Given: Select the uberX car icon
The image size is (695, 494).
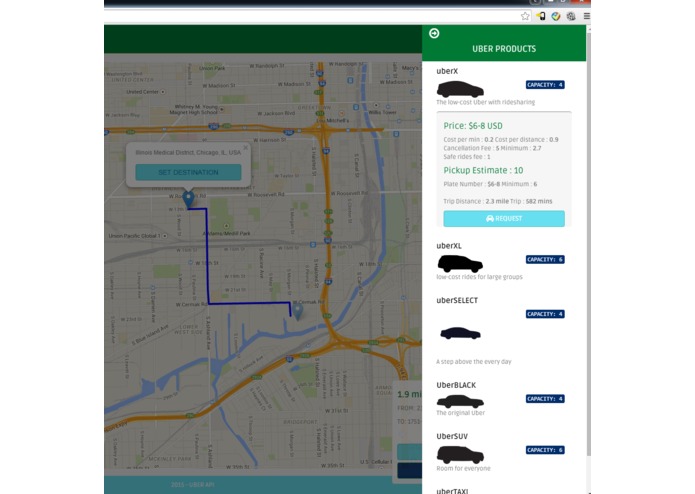Looking at the screenshot, I should pyautogui.click(x=460, y=89).
